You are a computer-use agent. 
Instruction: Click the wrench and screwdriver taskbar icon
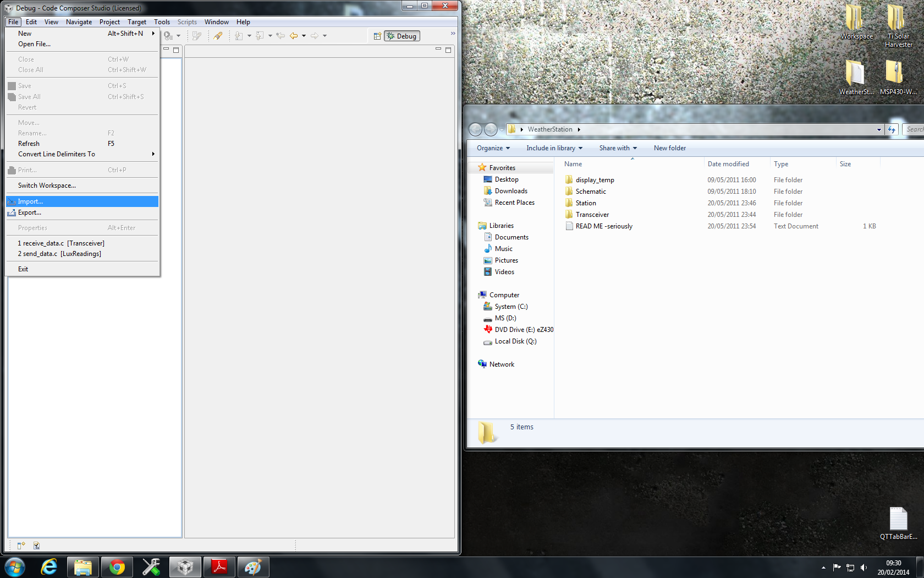tap(151, 567)
